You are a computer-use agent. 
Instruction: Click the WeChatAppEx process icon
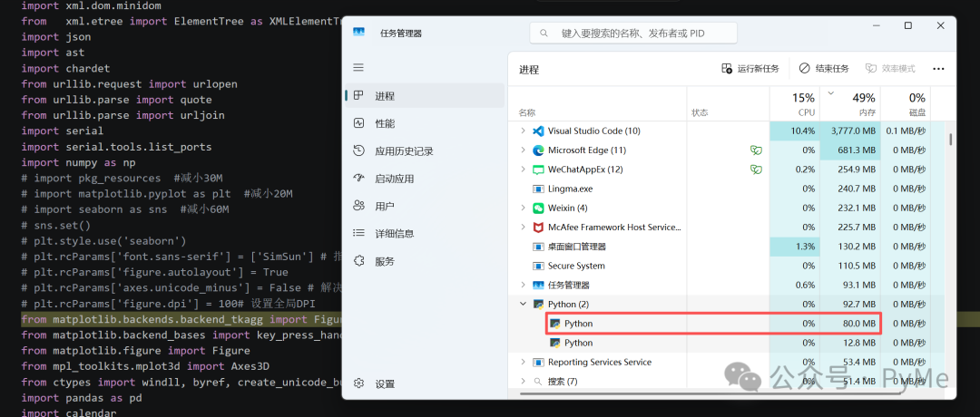pyautogui.click(x=538, y=170)
